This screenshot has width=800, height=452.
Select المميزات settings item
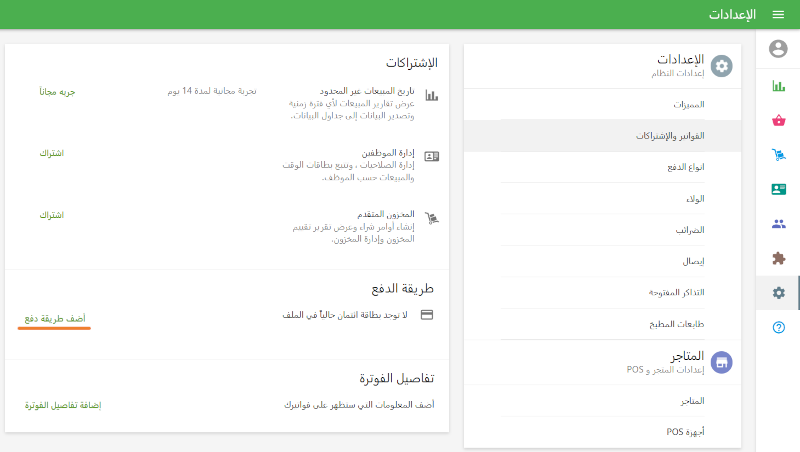(x=602, y=105)
